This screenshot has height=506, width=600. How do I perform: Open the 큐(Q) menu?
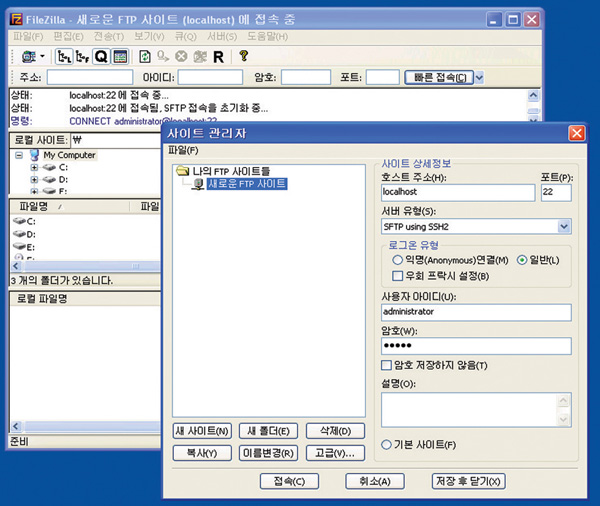pyautogui.click(x=186, y=36)
